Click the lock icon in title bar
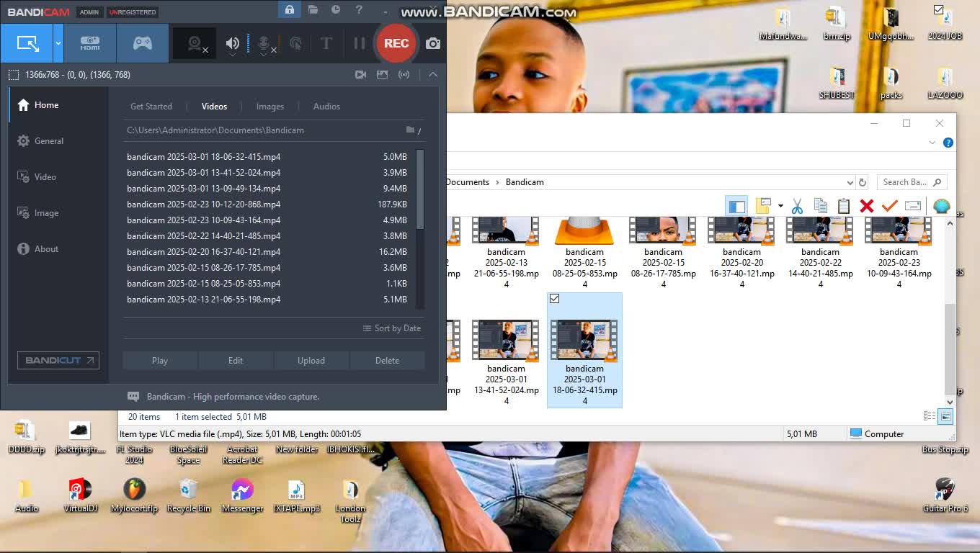The height and width of the screenshot is (553, 980). tap(289, 10)
